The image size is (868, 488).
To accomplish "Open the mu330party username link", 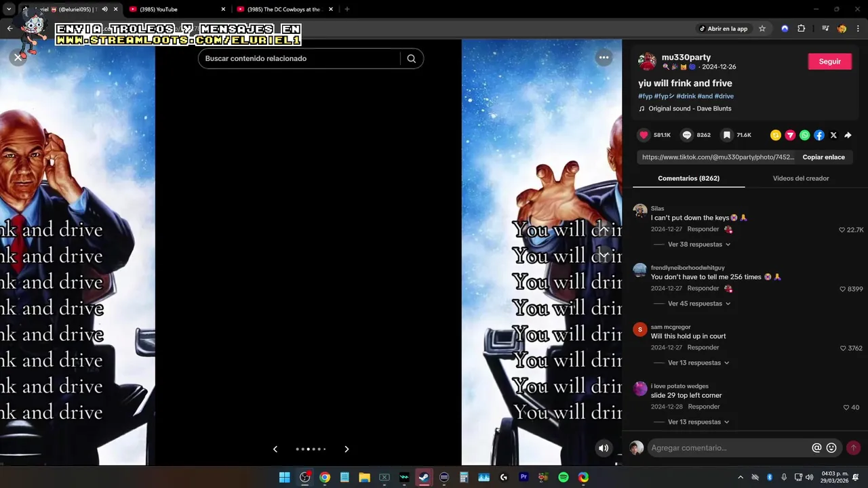I will (x=686, y=58).
